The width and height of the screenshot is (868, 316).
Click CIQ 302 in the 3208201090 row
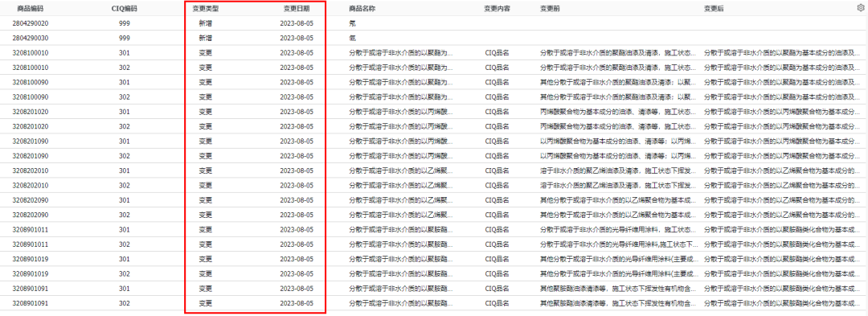124,156
